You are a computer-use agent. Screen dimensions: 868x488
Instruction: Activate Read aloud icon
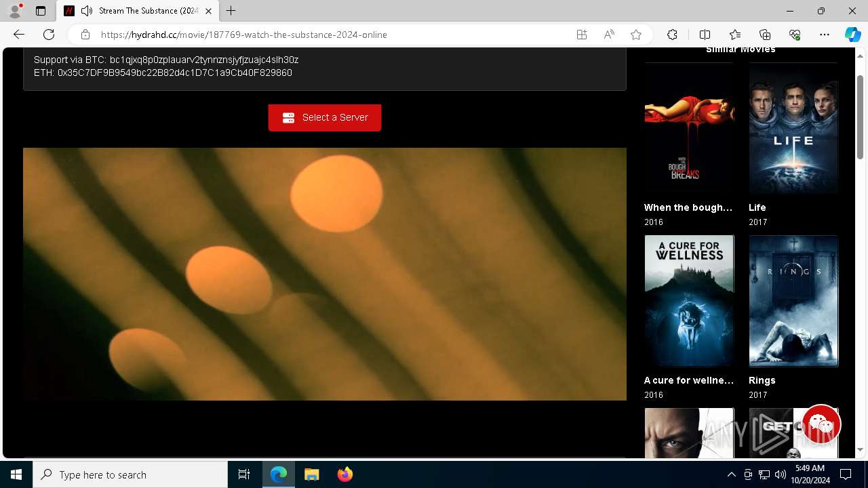609,35
